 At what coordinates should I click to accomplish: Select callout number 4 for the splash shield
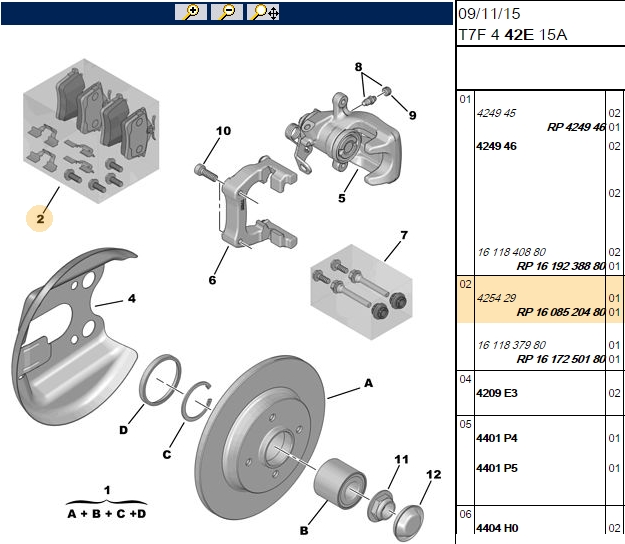click(x=132, y=298)
